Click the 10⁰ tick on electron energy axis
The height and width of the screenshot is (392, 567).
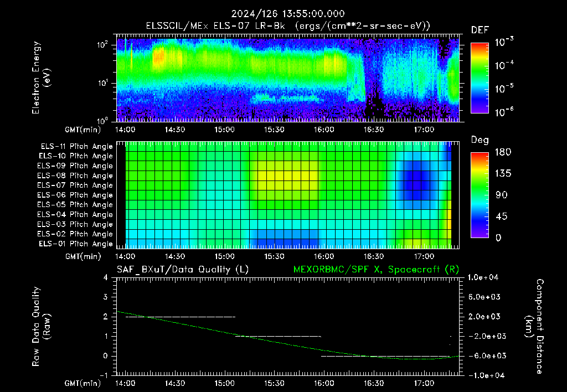[102, 120]
